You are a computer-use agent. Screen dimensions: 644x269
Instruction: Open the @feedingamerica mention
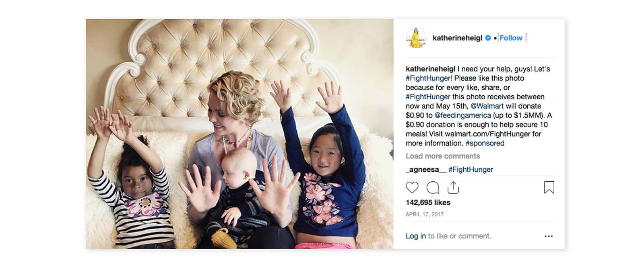pyautogui.click(x=463, y=115)
